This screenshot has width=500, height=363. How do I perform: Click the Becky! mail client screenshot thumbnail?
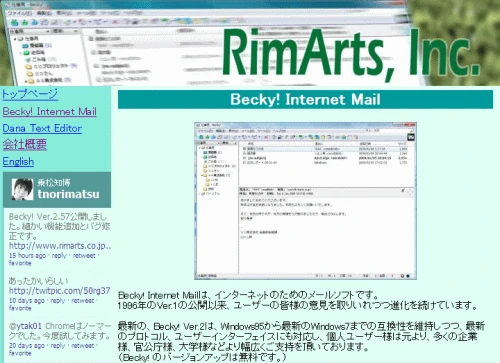[x=305, y=201]
